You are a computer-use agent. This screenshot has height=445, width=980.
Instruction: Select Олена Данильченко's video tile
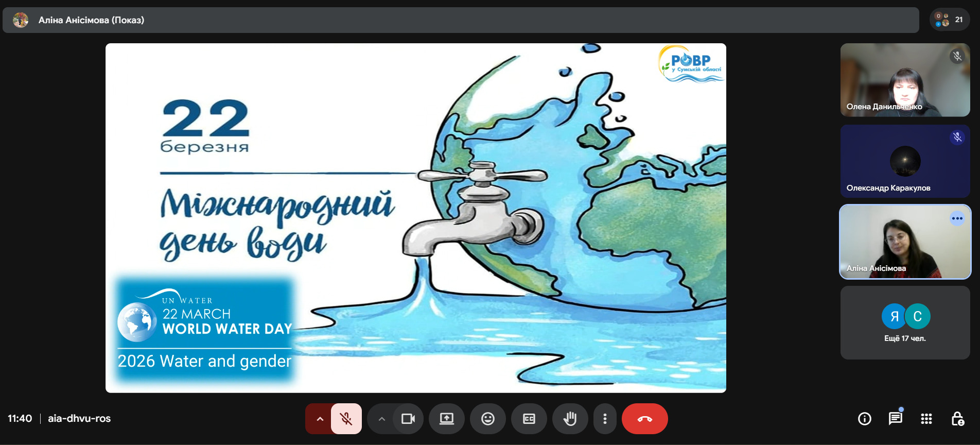905,80
